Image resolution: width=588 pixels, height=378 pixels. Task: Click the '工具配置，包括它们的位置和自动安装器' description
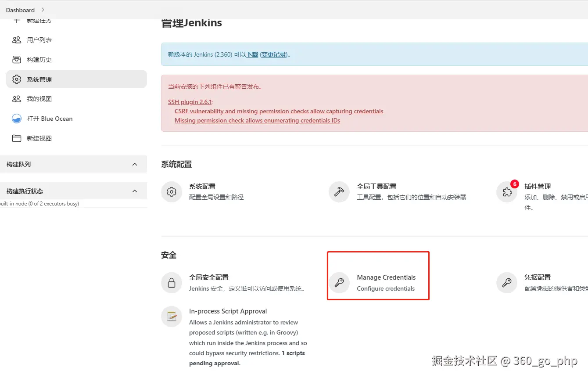412,197
